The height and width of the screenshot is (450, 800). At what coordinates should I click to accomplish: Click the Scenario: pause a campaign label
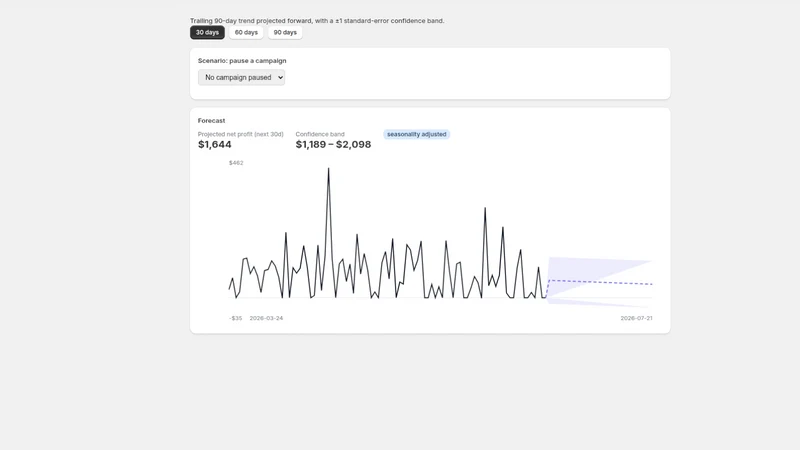pyautogui.click(x=242, y=60)
